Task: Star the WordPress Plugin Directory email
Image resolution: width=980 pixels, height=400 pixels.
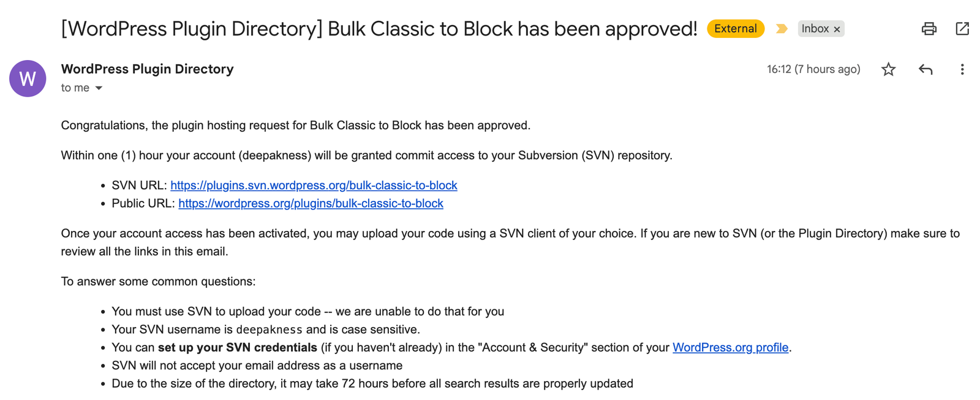Action: (888, 69)
